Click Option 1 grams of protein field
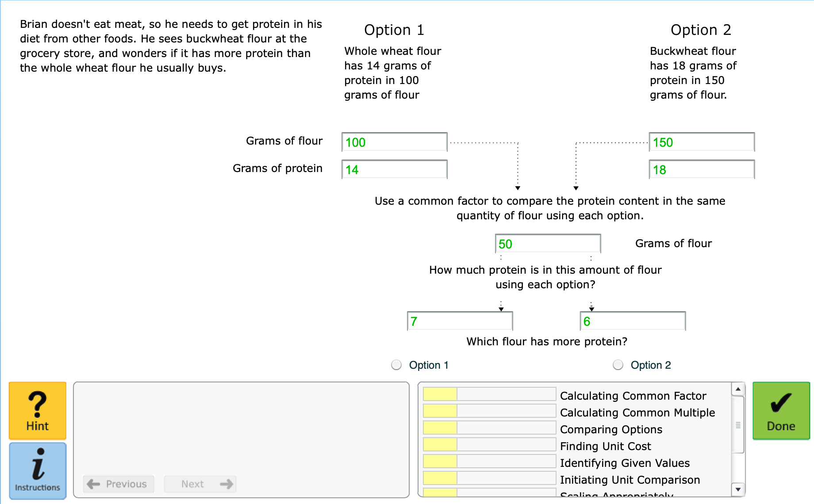 tap(395, 169)
